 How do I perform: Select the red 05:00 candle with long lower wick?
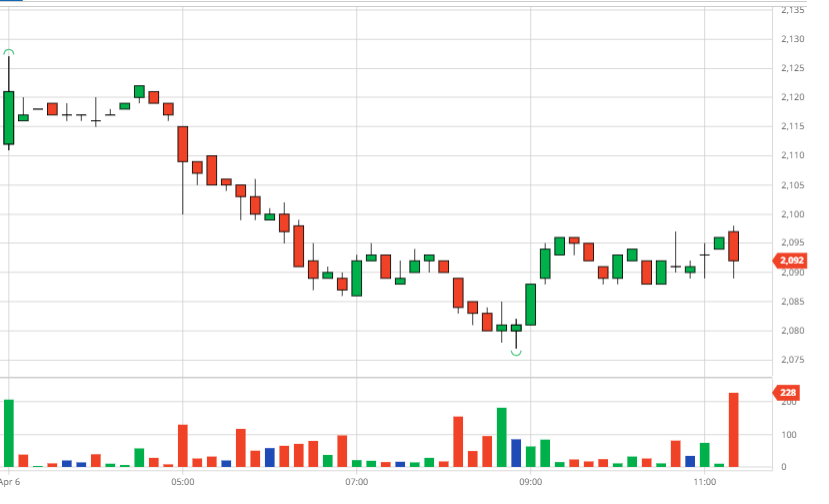pos(182,170)
